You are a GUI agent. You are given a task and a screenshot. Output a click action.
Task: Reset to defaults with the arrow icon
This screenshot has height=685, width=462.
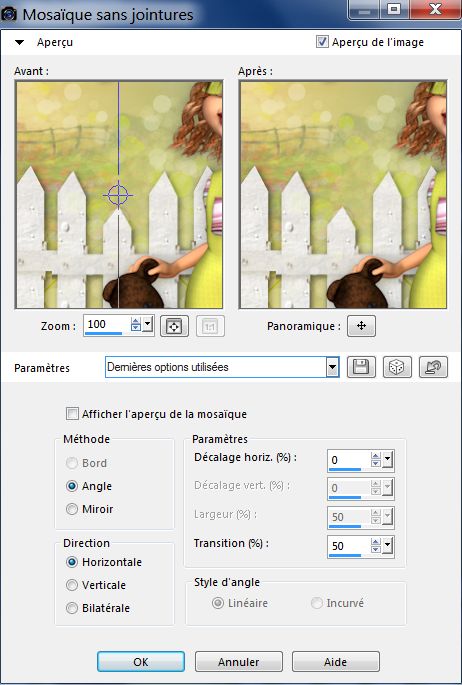click(433, 367)
